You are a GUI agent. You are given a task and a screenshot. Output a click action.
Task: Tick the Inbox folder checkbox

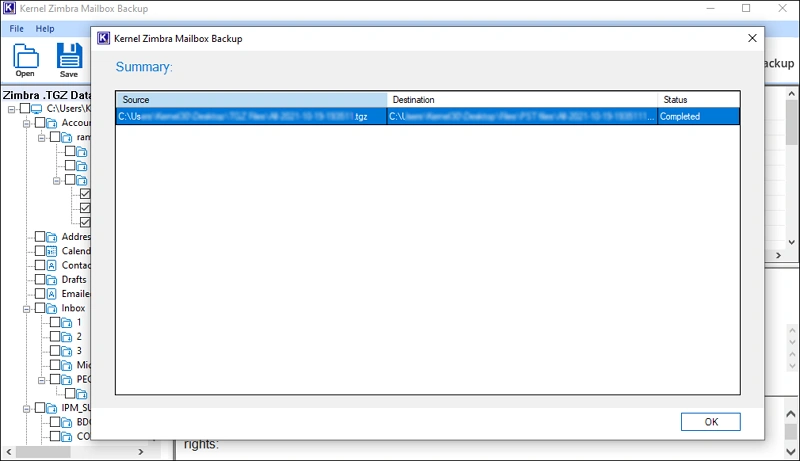pos(40,308)
